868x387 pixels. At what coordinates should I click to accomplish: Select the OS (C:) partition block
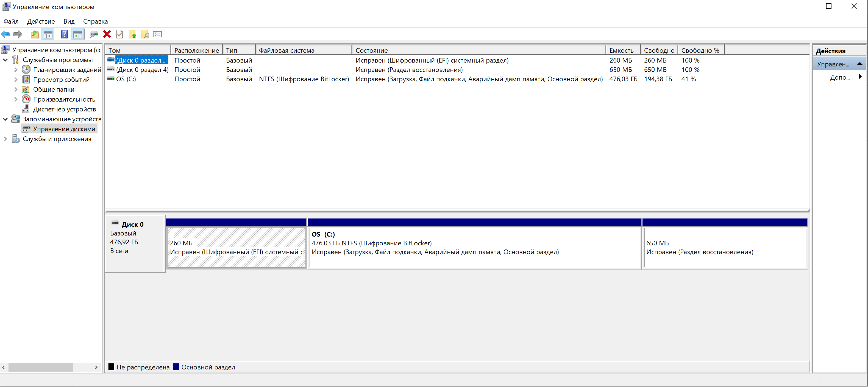pos(474,248)
